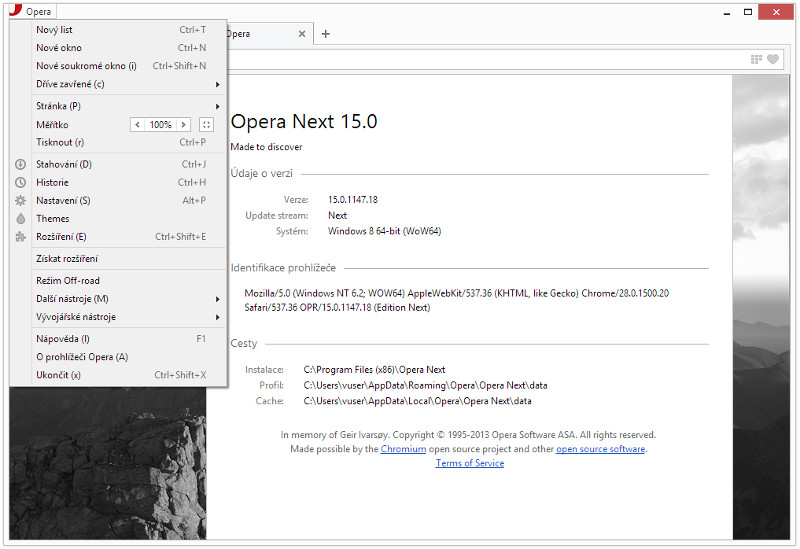This screenshot has height=549, width=800.
Task: Expand Dříve zavřené submenu arrow
Action: [217, 84]
